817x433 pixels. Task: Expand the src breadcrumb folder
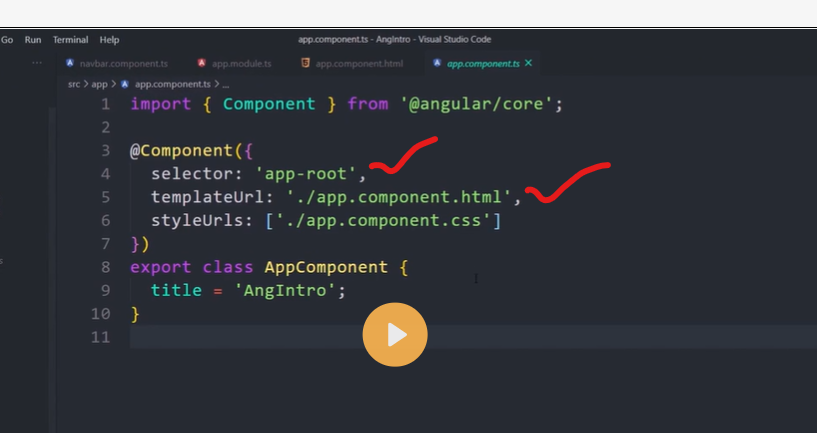(x=73, y=85)
